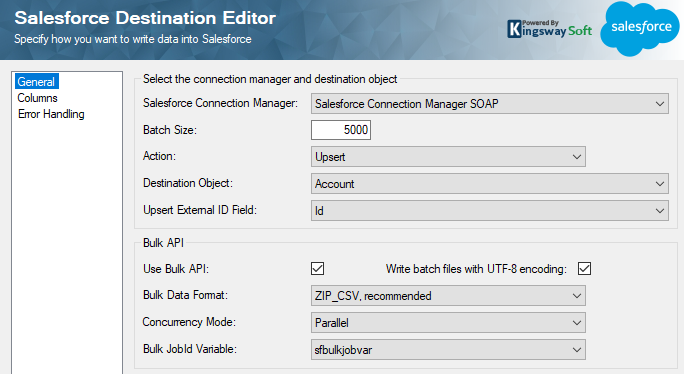The image size is (684, 374).
Task: Select the General page in sidebar
Action: [36, 82]
